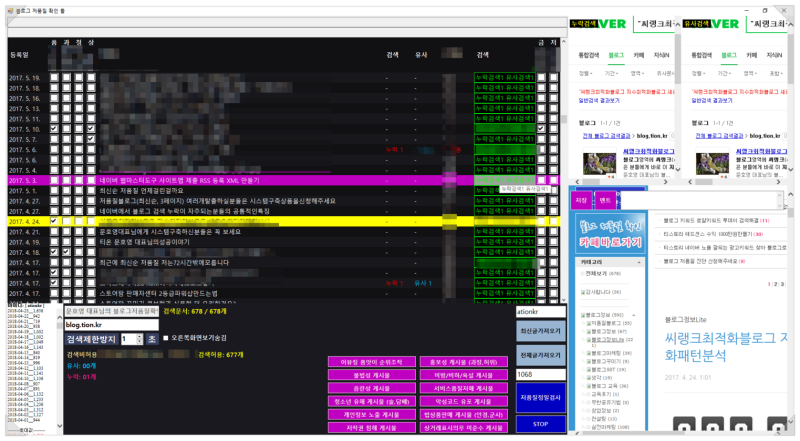
Task: Click the field showing 1068
Action: click(x=541, y=375)
